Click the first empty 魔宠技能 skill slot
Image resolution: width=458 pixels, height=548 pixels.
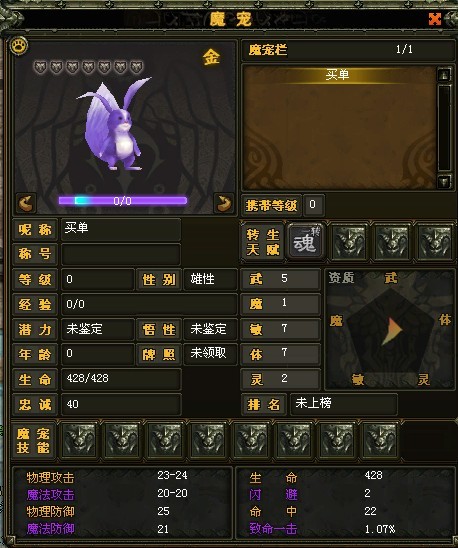79,440
